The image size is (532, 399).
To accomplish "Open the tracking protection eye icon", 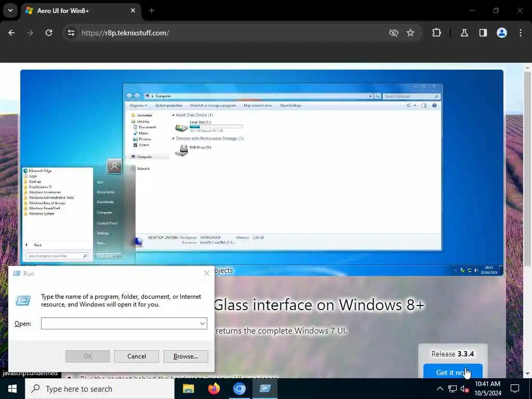I will (x=394, y=33).
